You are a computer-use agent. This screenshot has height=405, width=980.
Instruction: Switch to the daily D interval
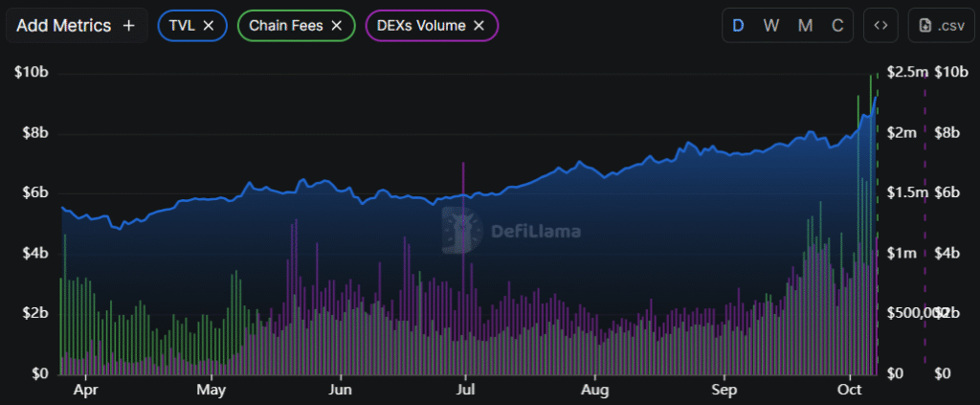pos(738,26)
